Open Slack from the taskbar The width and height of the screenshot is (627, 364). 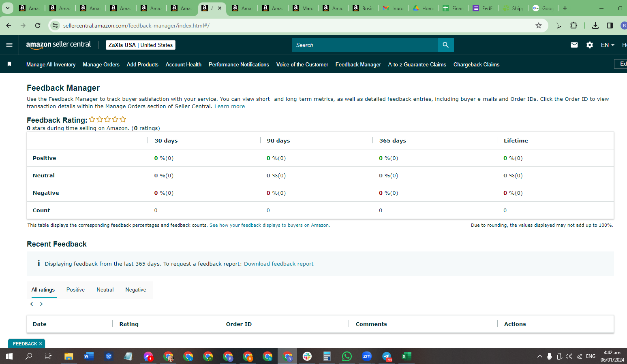307,356
